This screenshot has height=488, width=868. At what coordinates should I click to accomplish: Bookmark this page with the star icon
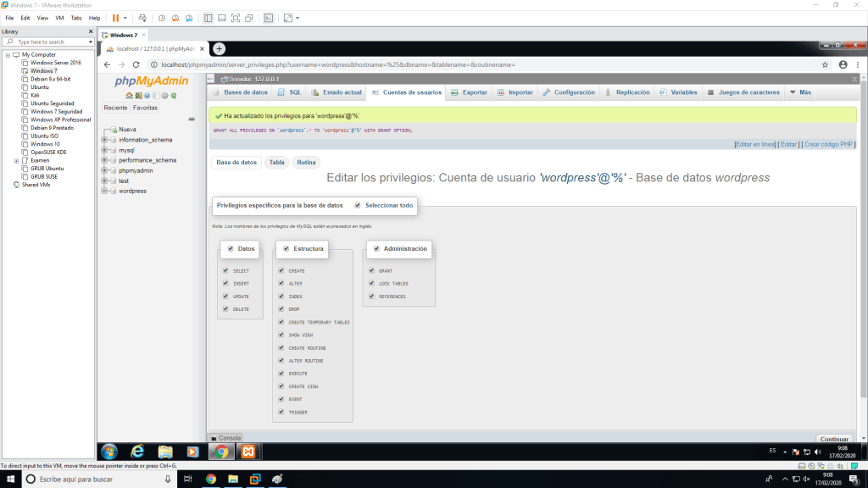tap(825, 64)
